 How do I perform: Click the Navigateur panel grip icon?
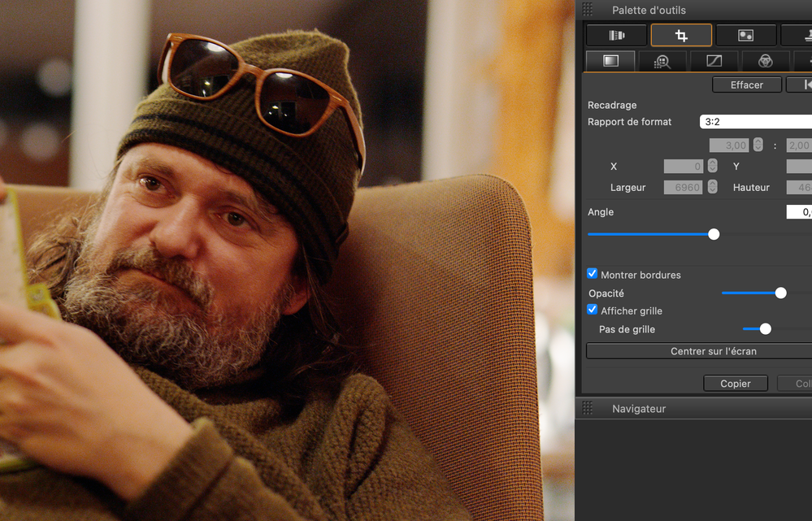pos(588,408)
